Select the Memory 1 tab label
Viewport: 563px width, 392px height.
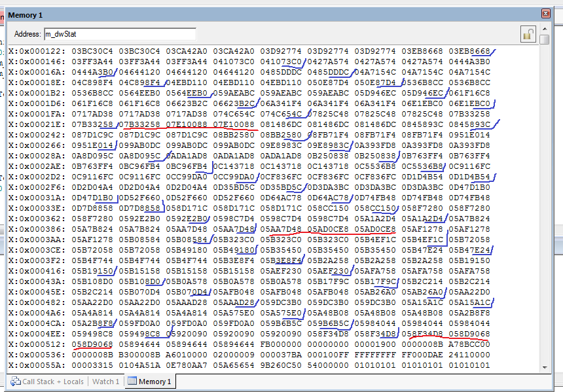154,382
